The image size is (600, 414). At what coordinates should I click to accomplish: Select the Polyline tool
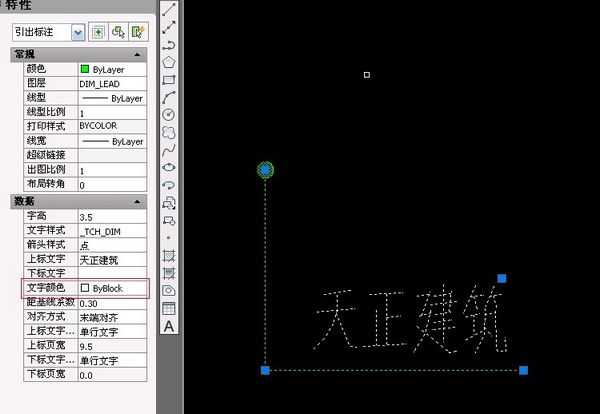point(169,45)
